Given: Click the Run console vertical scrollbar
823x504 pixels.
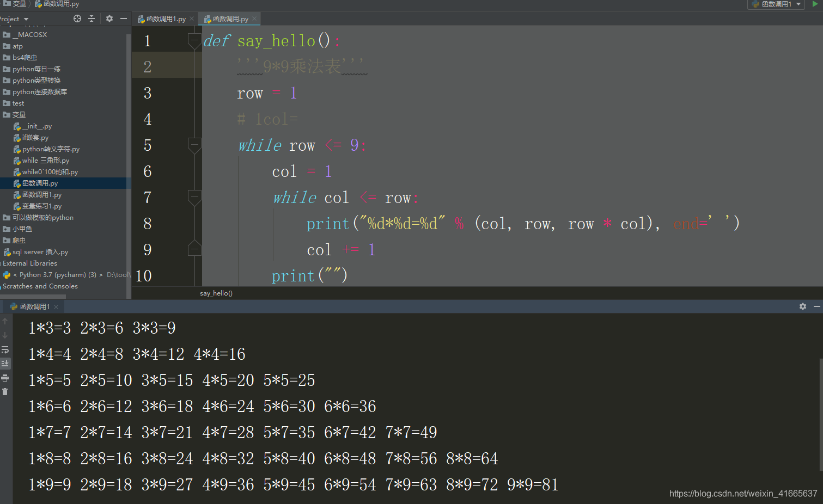Looking at the screenshot, I should pos(821,414).
